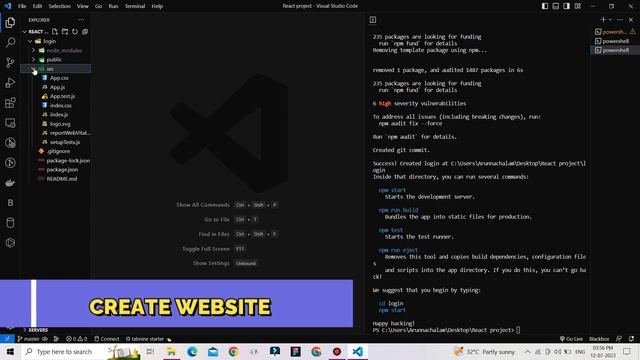Select first powershell terminal with warning icon
640x360 pixels.
coord(615,32)
